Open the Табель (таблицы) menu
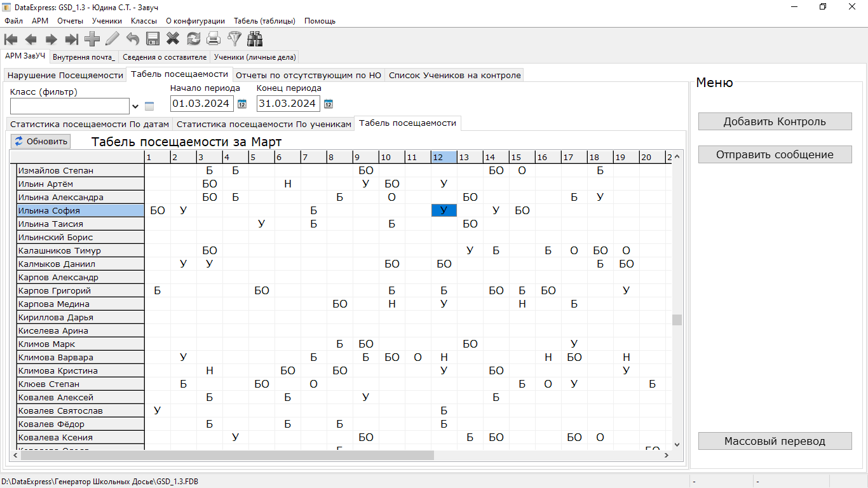This screenshot has width=868, height=488. (x=264, y=21)
